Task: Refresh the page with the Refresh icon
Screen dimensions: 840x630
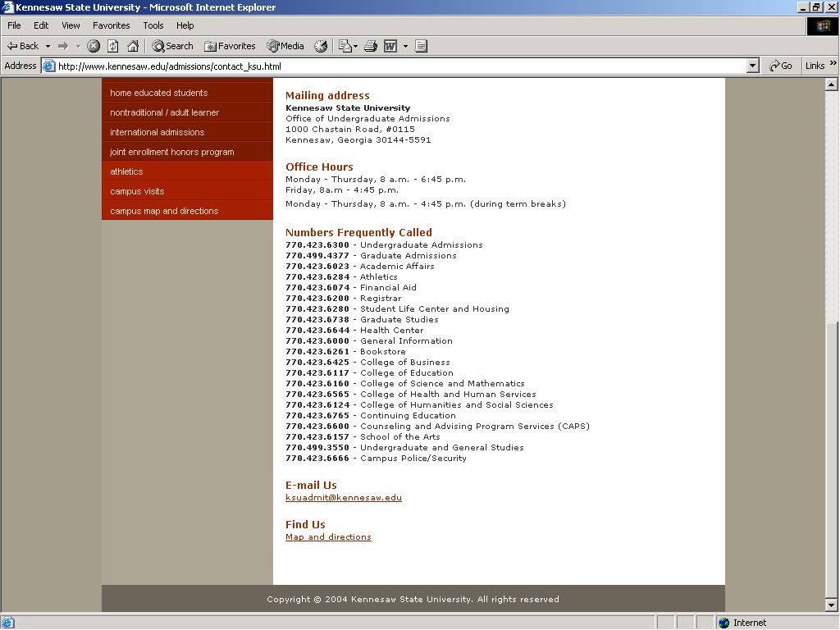Action: pos(113,46)
